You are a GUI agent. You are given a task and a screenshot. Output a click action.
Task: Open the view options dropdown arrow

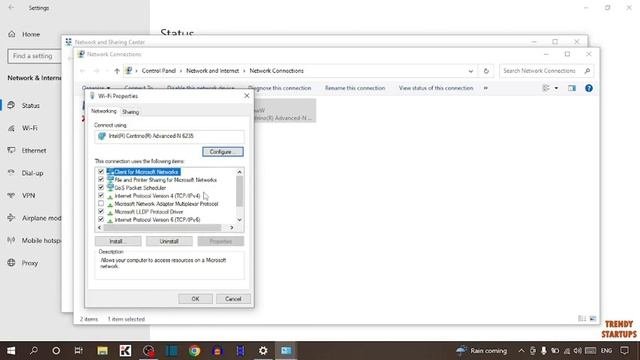coord(556,89)
